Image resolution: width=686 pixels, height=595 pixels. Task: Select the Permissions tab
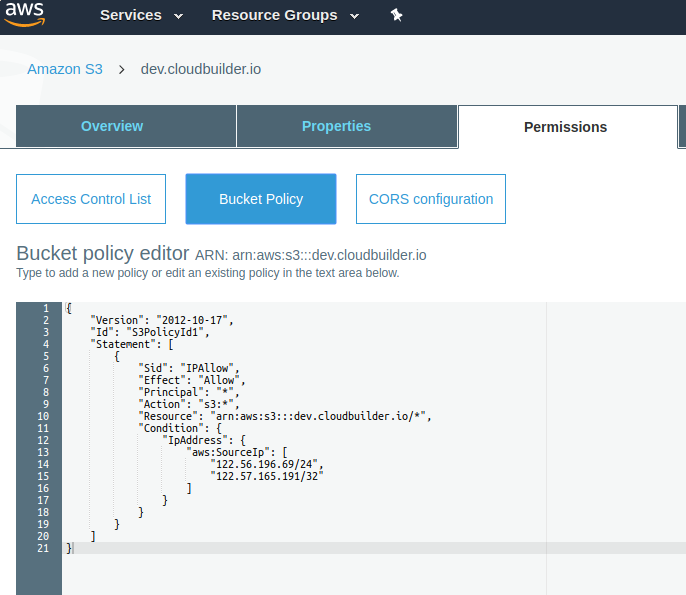coord(565,127)
